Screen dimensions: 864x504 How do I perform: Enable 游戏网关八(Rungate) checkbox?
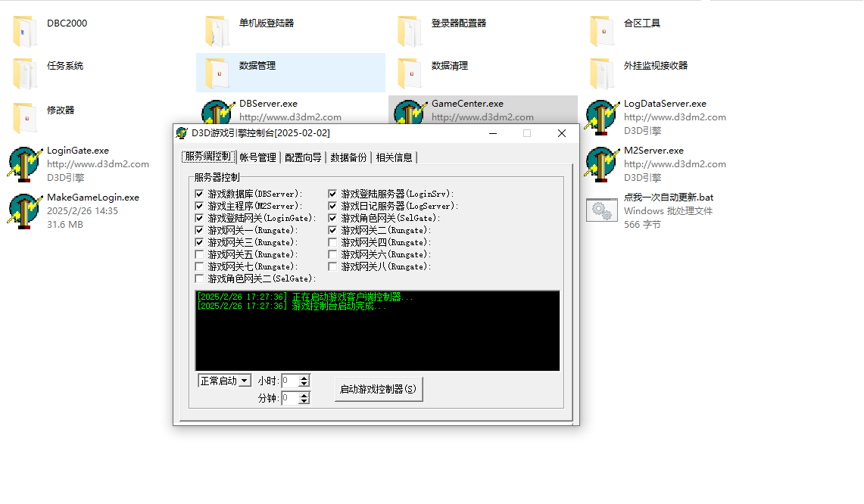pos(332,266)
